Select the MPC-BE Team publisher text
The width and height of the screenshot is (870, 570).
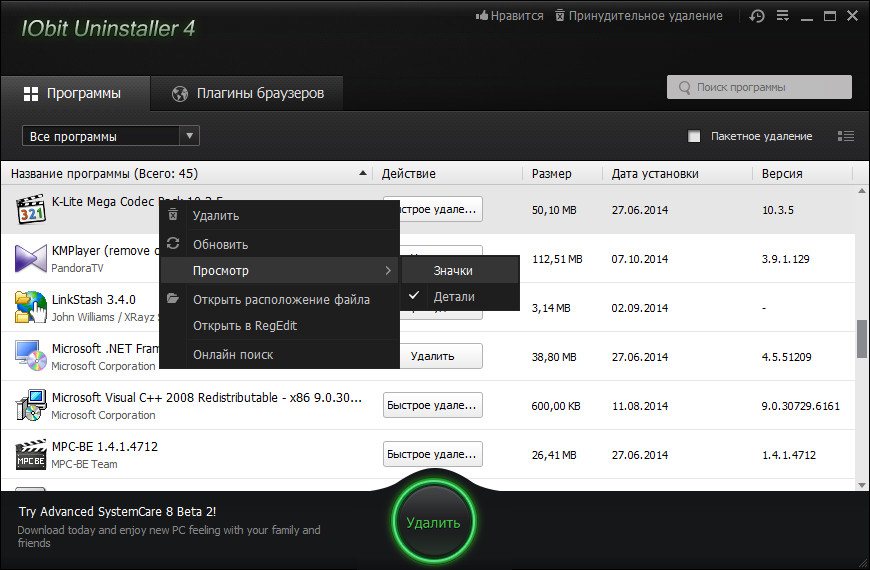point(84,464)
